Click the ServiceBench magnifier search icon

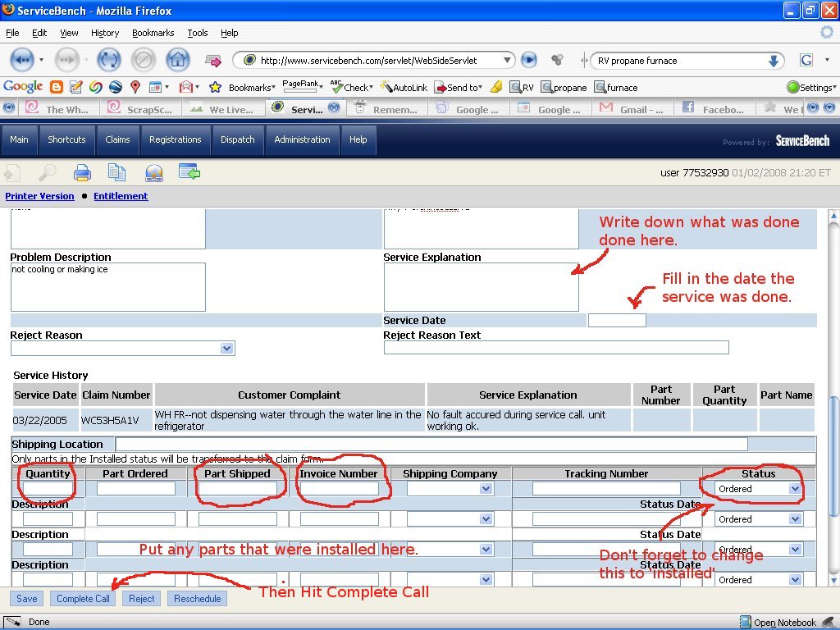coord(47,172)
